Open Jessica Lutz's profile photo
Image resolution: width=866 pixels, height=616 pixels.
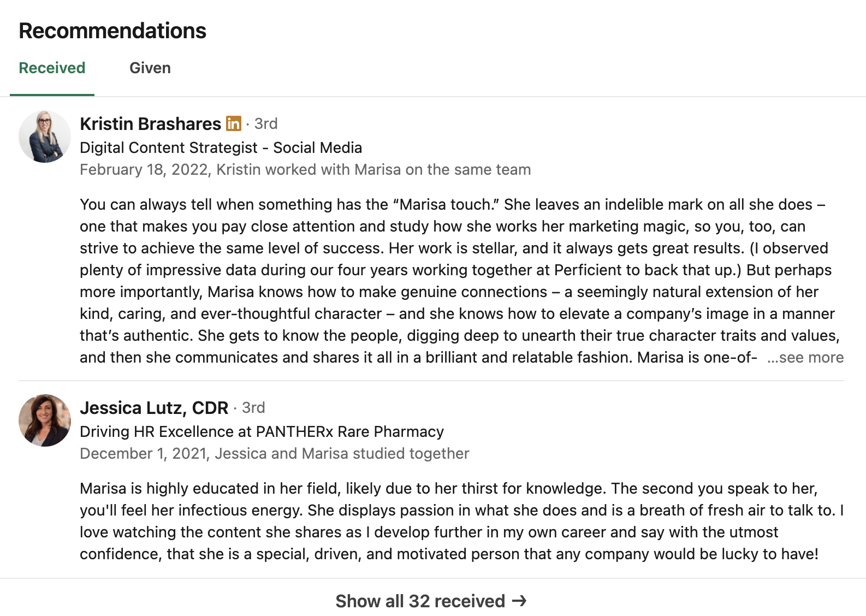45,420
